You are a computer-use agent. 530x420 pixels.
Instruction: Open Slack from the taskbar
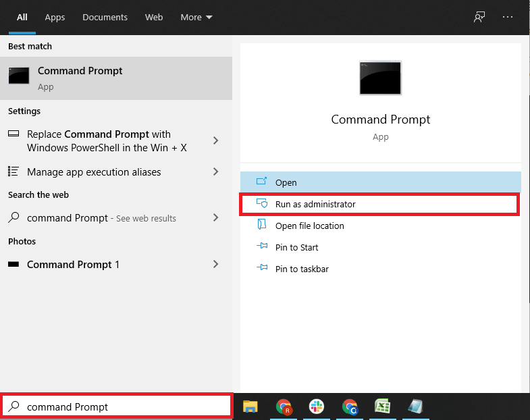317,406
